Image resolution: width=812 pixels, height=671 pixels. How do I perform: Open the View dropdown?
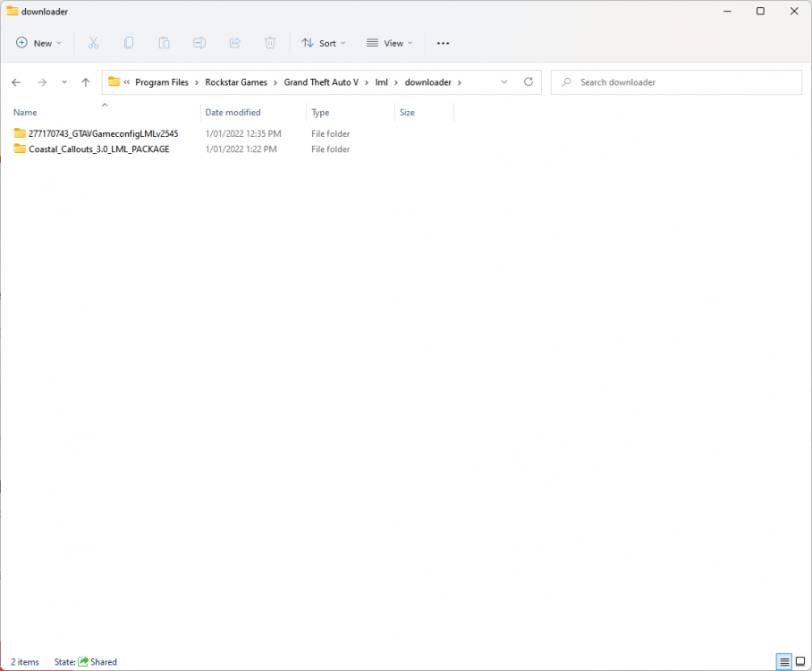pyautogui.click(x=390, y=42)
